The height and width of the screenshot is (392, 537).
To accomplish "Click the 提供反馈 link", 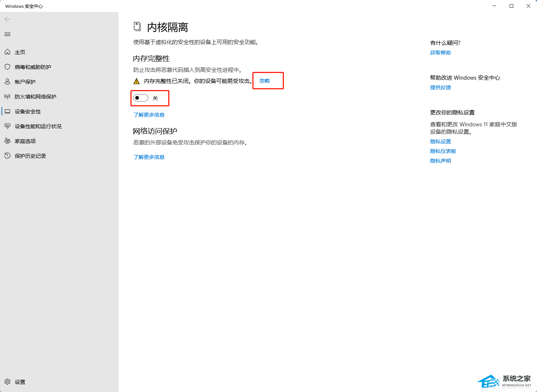I will pos(441,87).
